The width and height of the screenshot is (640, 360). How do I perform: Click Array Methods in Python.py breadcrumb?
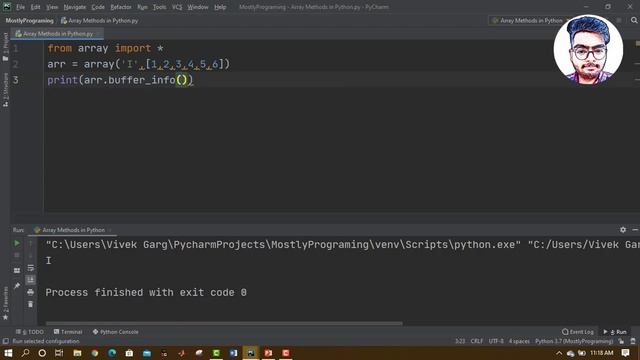(100, 20)
